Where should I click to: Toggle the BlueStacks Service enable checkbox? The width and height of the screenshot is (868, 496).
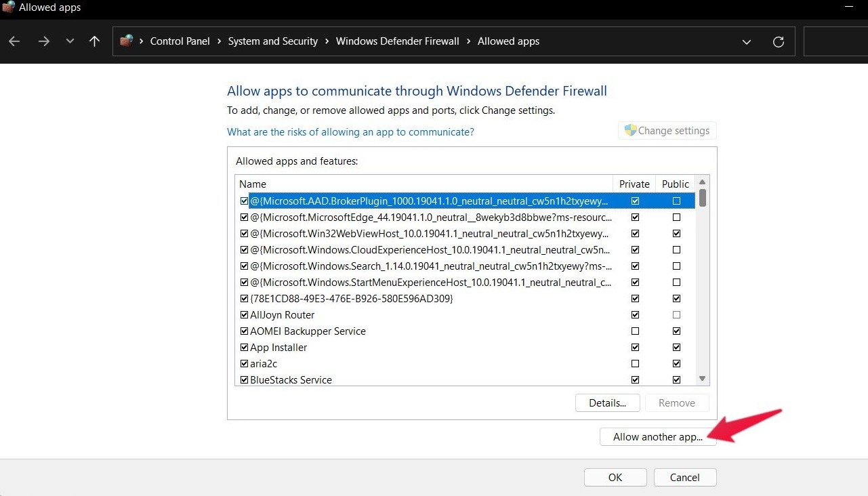pyautogui.click(x=245, y=380)
